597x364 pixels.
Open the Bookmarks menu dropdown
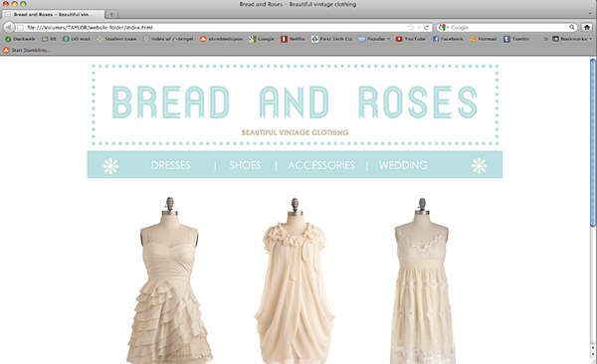point(572,39)
